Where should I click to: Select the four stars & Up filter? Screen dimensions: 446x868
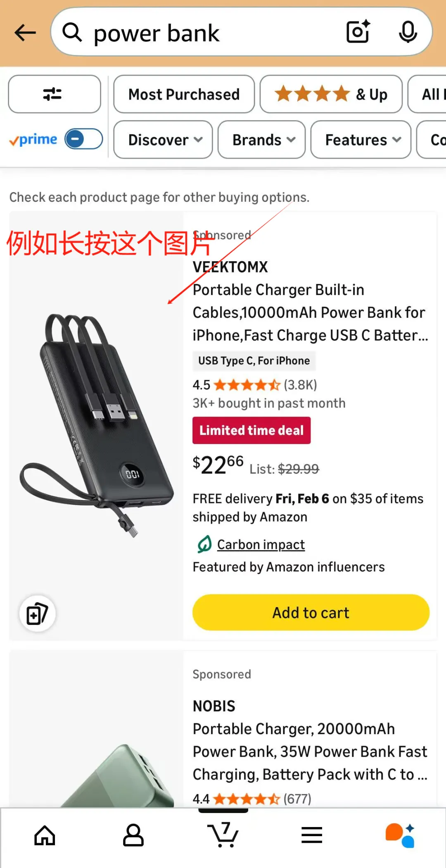(331, 94)
